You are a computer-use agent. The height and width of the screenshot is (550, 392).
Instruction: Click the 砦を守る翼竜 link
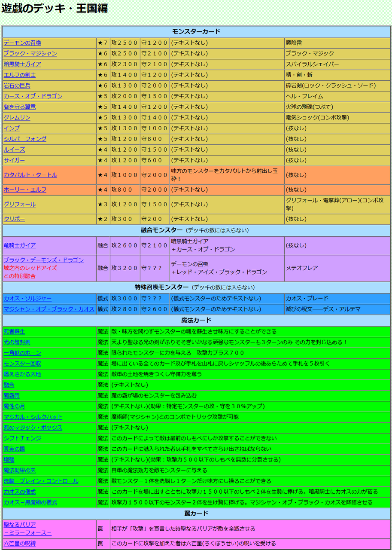point(20,107)
